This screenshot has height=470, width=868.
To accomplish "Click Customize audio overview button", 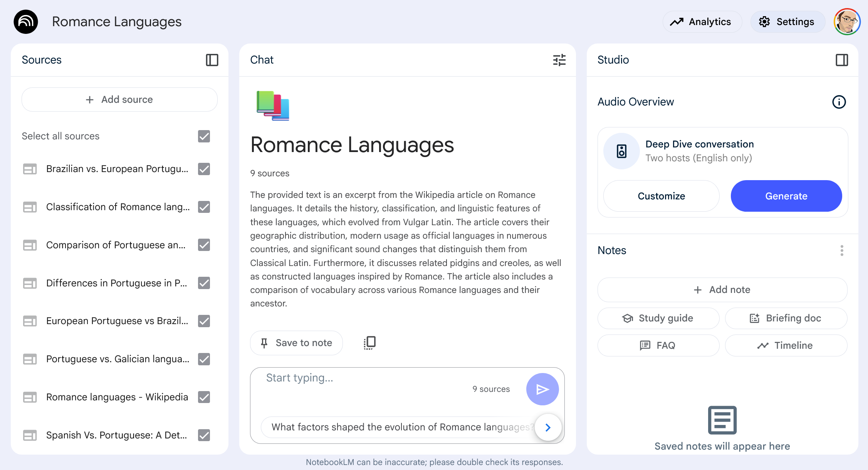I will tap(661, 196).
